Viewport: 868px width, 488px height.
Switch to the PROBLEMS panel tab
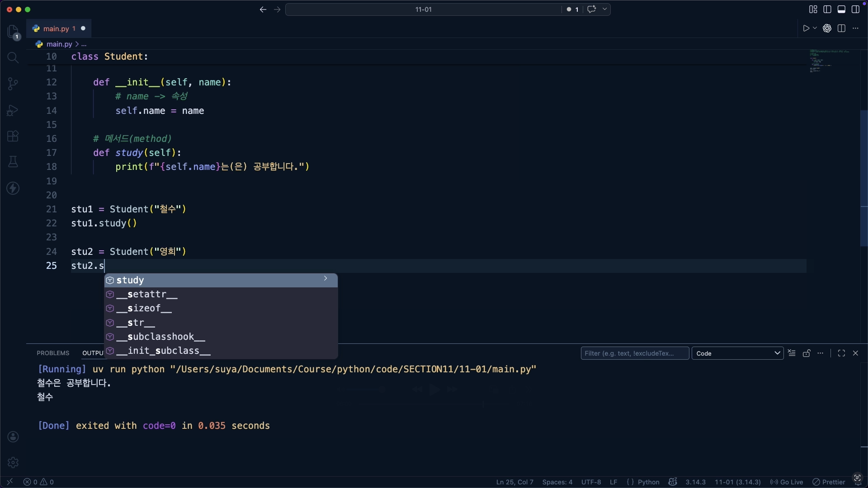[53, 353]
